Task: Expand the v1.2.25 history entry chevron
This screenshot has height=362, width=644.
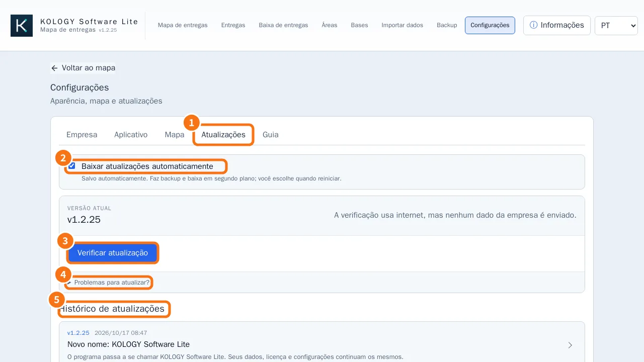Action: 570,345
